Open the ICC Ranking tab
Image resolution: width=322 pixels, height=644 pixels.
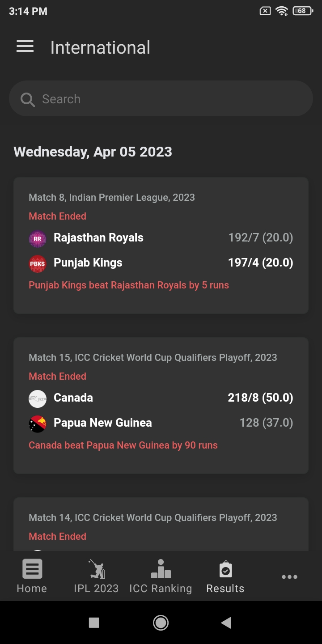[161, 576]
